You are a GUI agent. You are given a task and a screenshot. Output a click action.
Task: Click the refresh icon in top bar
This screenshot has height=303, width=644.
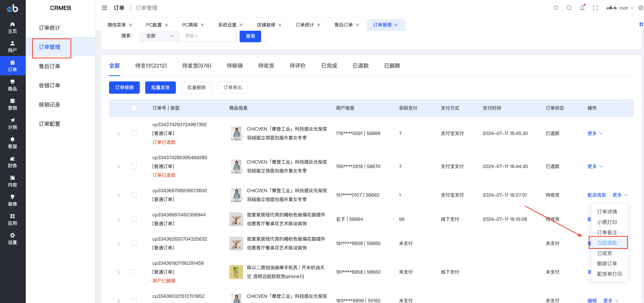[x=556, y=8]
